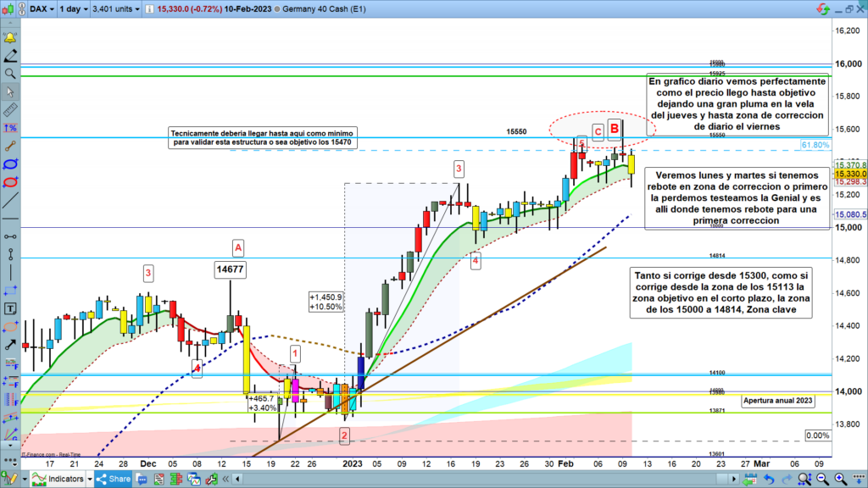This screenshot has width=868, height=488.
Task: Activate the magnifier zoom tool
Action: (x=10, y=74)
